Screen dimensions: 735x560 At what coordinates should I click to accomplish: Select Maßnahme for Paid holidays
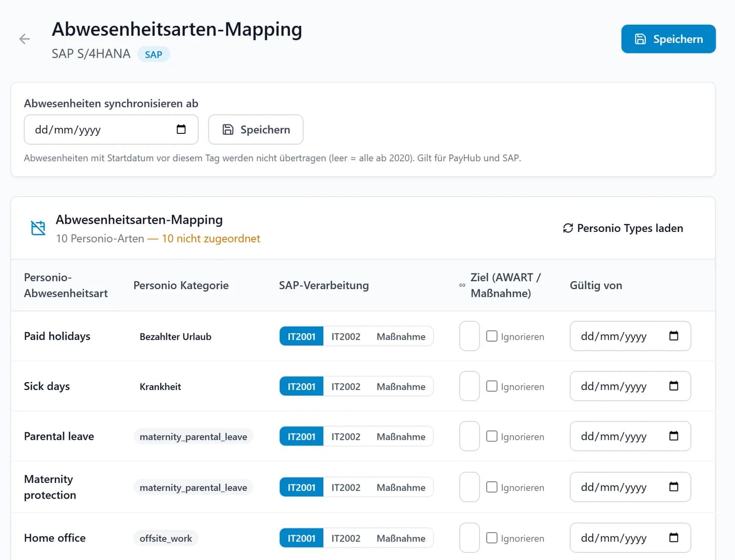(401, 336)
